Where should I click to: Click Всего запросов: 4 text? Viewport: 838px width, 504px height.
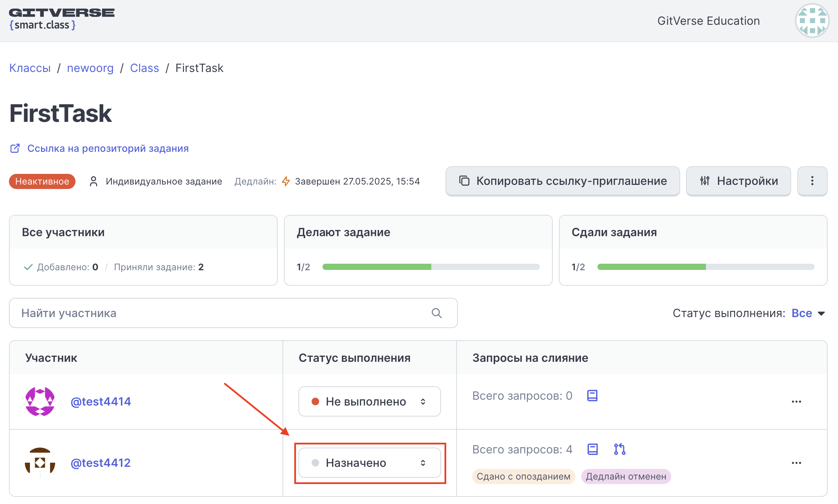(522, 449)
